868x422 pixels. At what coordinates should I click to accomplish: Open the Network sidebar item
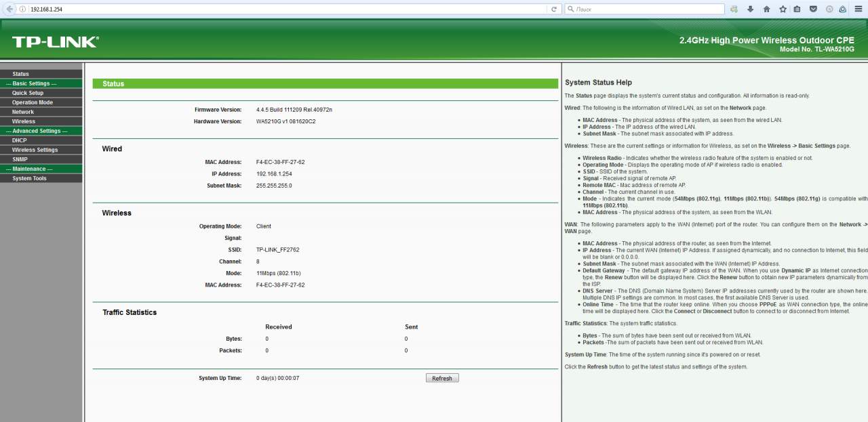41,112
